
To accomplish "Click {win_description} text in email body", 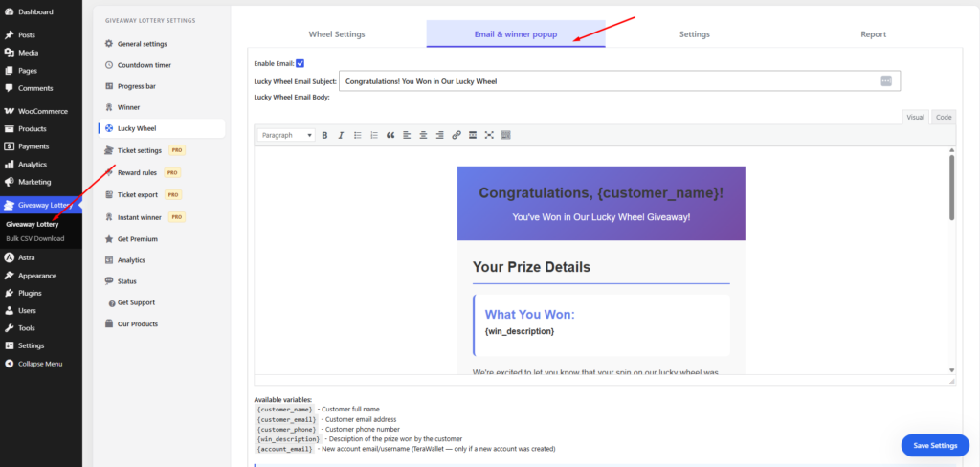I will click(x=520, y=331).
